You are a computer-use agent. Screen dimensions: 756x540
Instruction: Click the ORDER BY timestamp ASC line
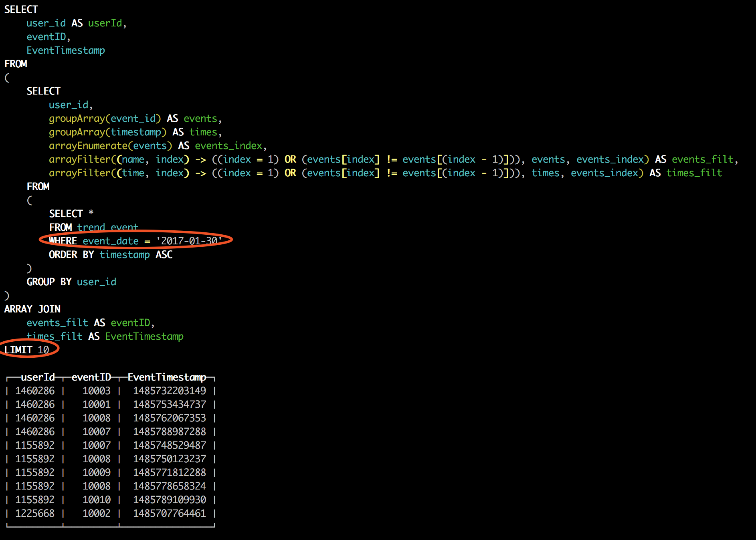click(111, 254)
